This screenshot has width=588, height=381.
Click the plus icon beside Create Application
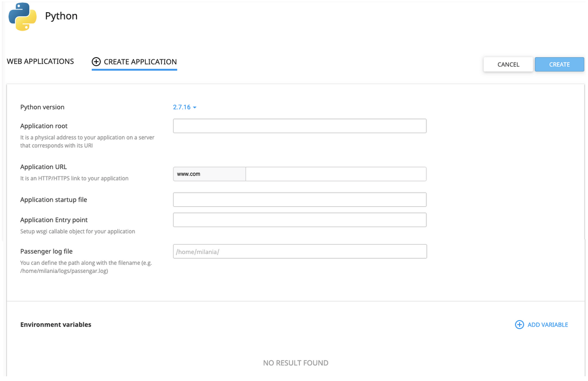click(96, 62)
